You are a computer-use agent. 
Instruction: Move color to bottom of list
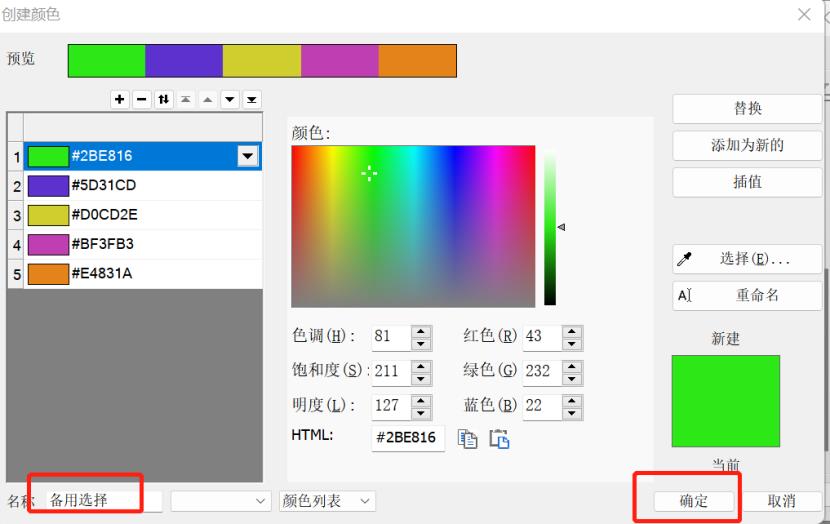click(x=252, y=99)
